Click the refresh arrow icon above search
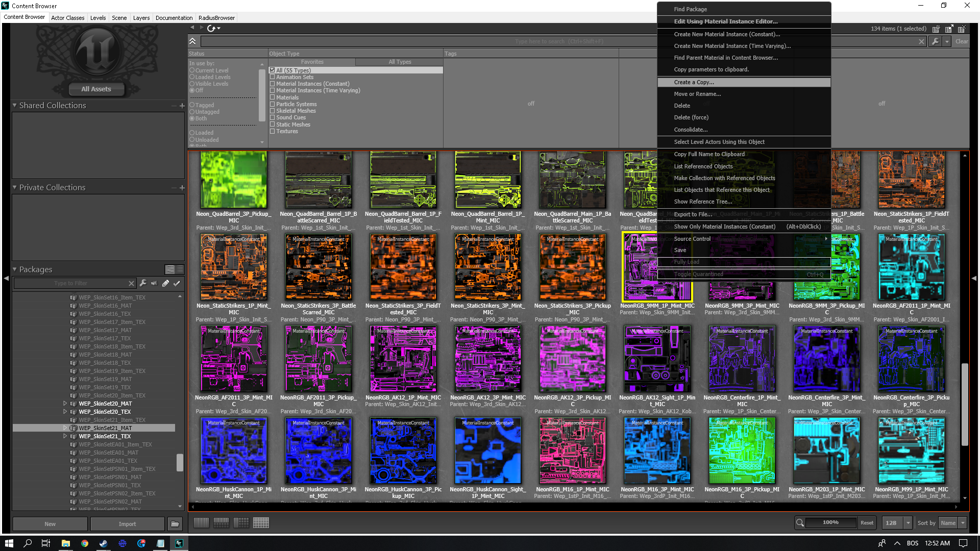 [211, 28]
